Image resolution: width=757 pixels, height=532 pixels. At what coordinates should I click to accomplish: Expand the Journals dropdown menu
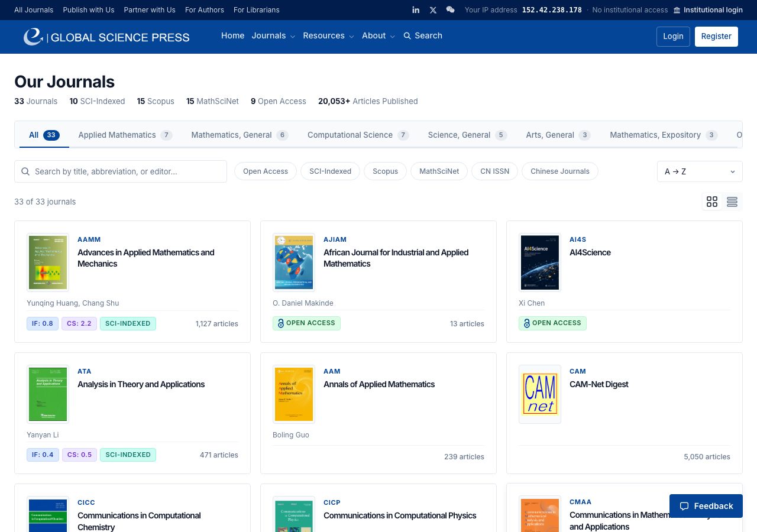(273, 36)
